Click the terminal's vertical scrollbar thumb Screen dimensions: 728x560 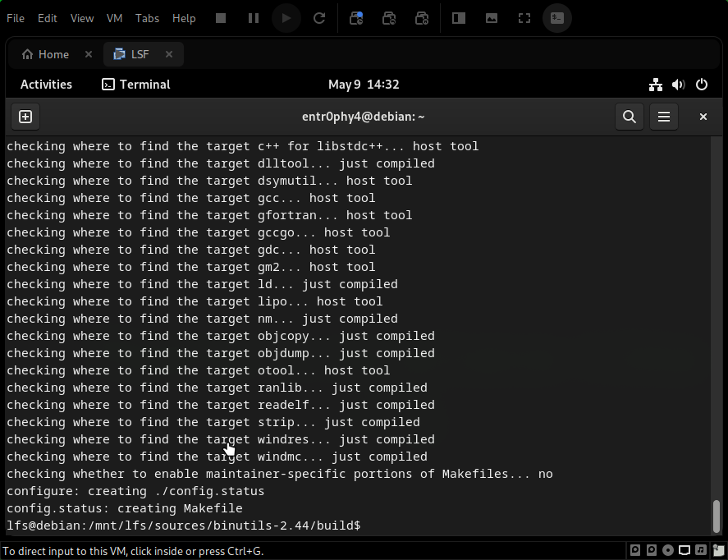(718, 516)
